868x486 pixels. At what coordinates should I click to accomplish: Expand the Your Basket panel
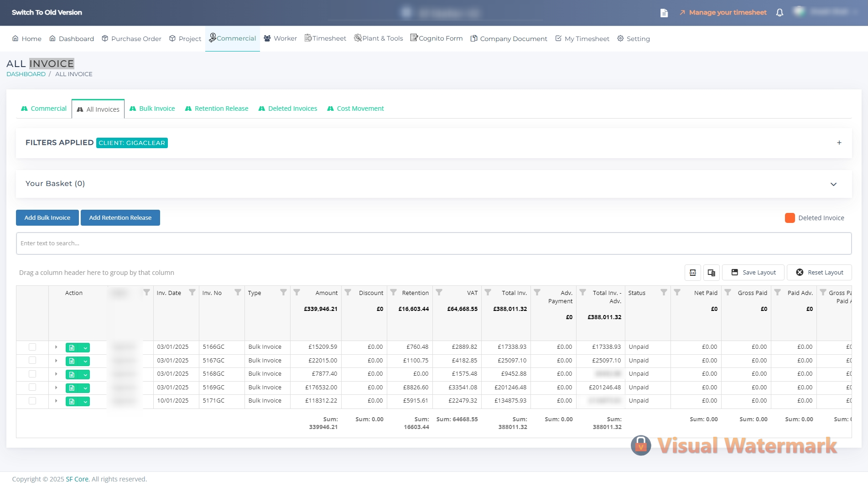pos(833,184)
